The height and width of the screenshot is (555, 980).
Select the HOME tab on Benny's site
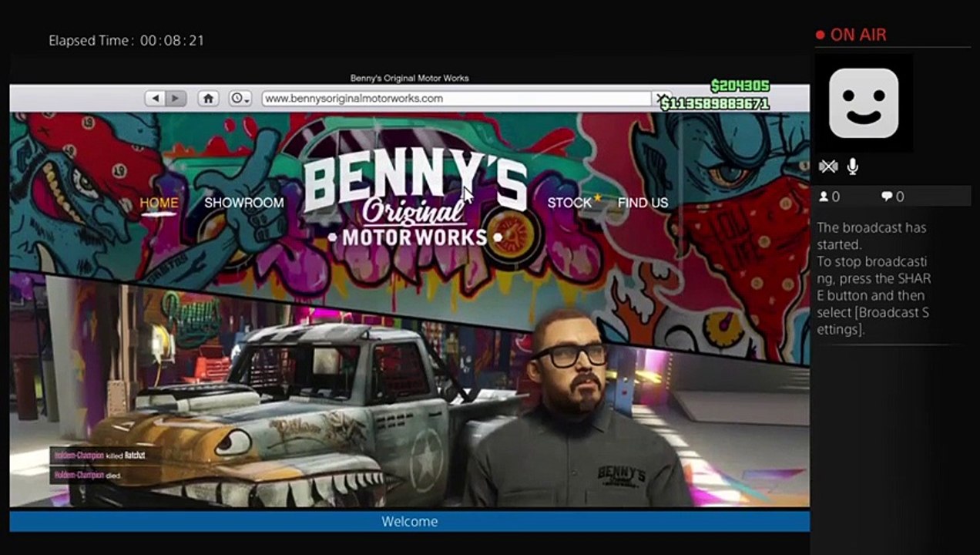(159, 203)
